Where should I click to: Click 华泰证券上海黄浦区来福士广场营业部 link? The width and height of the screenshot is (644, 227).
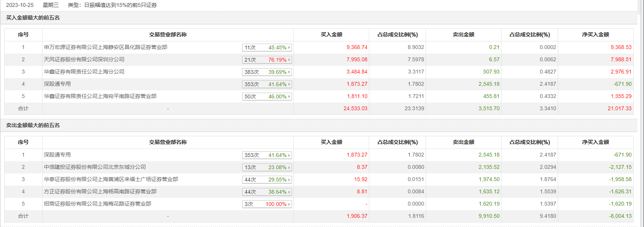click(x=111, y=179)
